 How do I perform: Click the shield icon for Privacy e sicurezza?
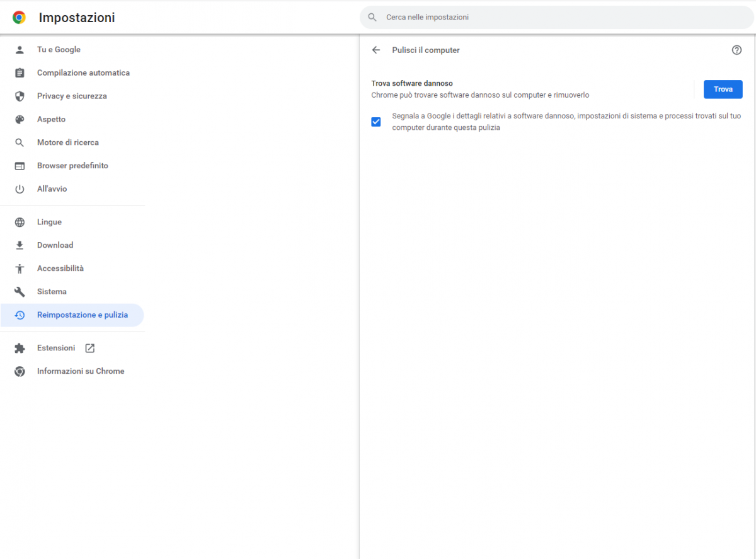[20, 96]
